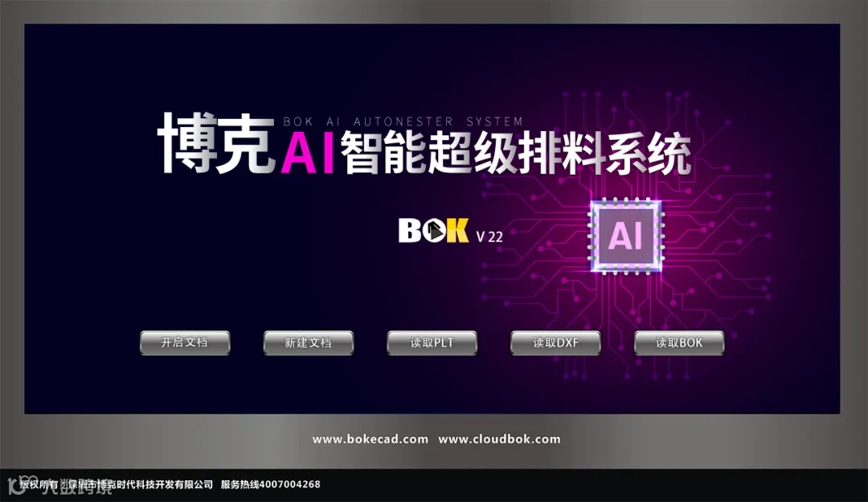868x502 pixels.
Task: Import a plot file via 读取PLT
Action: 432,343
